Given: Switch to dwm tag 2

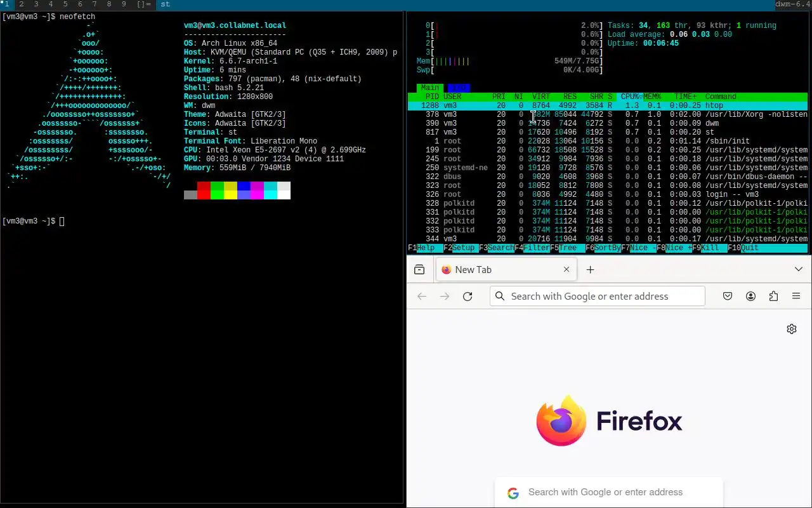Looking at the screenshot, I should 21,4.
